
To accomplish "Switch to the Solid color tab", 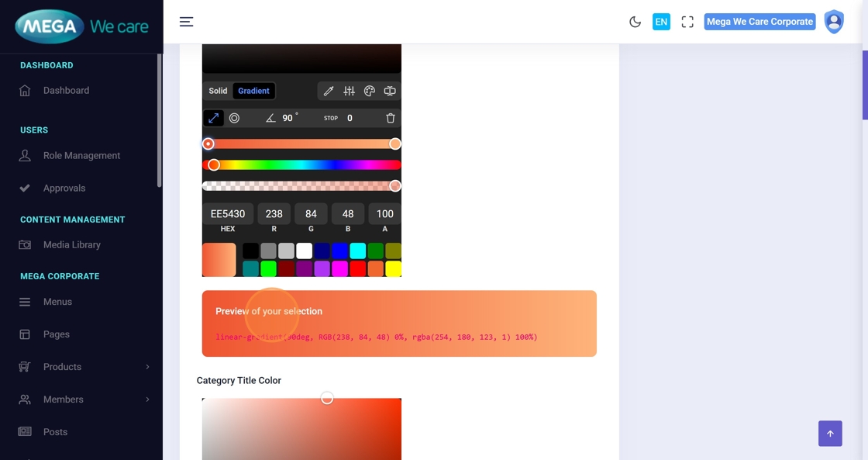I will click(x=218, y=91).
